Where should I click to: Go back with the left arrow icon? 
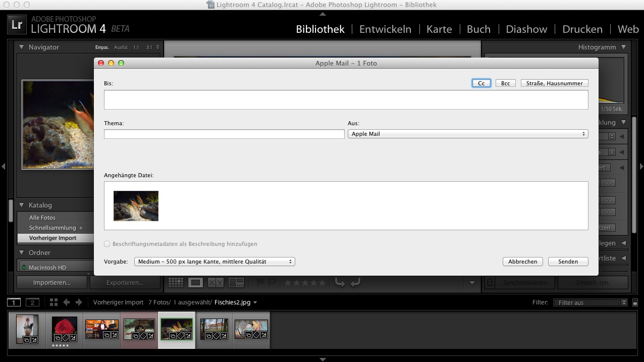tap(67, 302)
